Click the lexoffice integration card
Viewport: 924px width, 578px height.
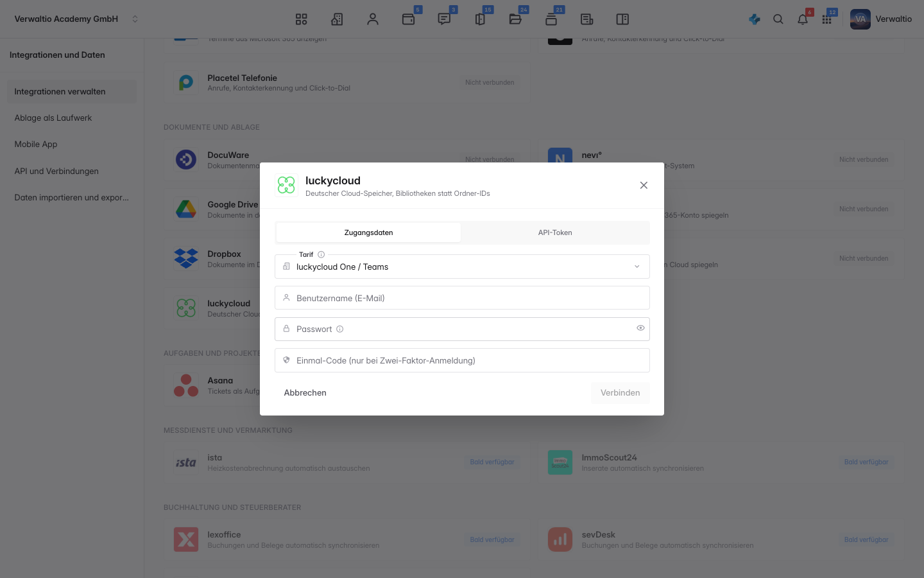[x=346, y=539]
